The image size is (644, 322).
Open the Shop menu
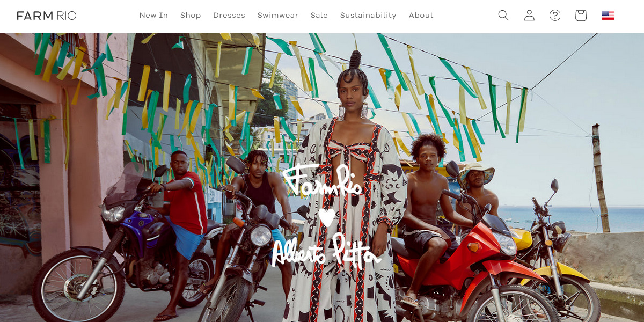coord(191,16)
